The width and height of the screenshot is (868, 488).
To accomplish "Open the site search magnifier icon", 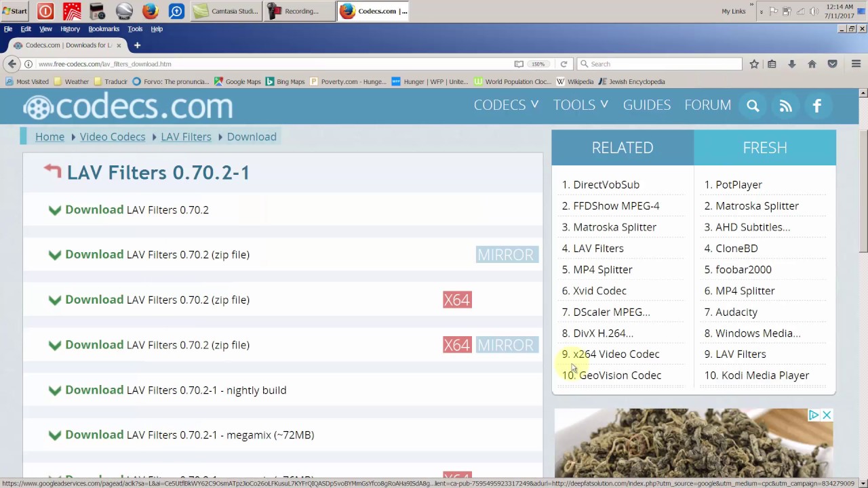I will pyautogui.click(x=753, y=106).
